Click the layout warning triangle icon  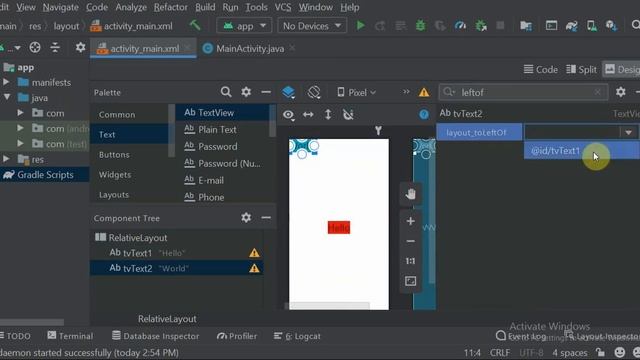(424, 93)
